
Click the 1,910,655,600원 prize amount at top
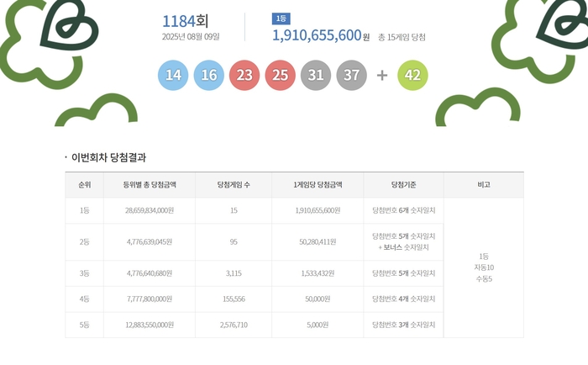point(321,36)
